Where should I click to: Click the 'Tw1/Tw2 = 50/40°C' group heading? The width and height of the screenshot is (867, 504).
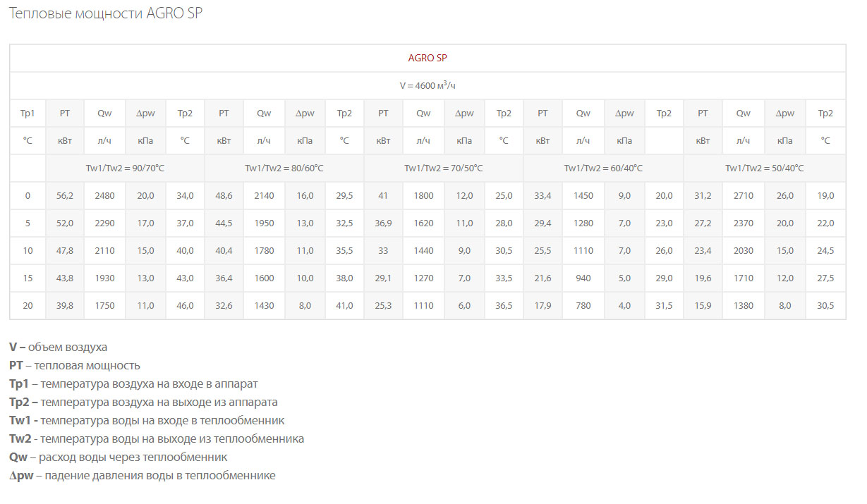pos(765,168)
